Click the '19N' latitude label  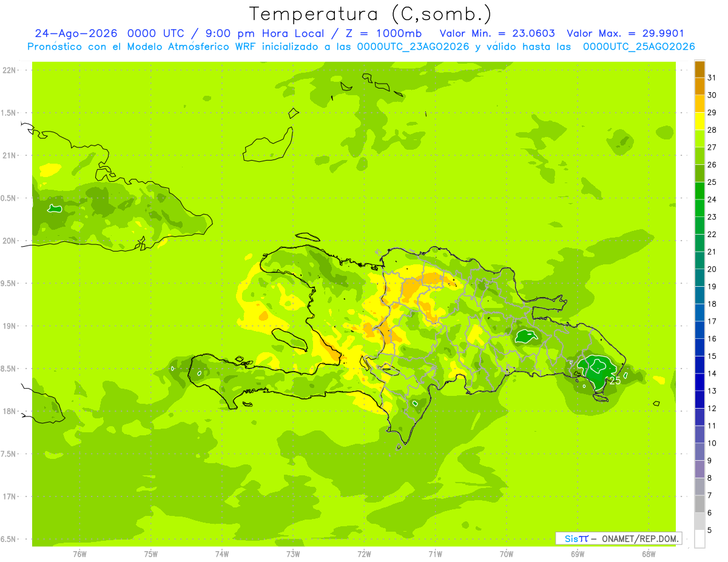click(x=10, y=326)
